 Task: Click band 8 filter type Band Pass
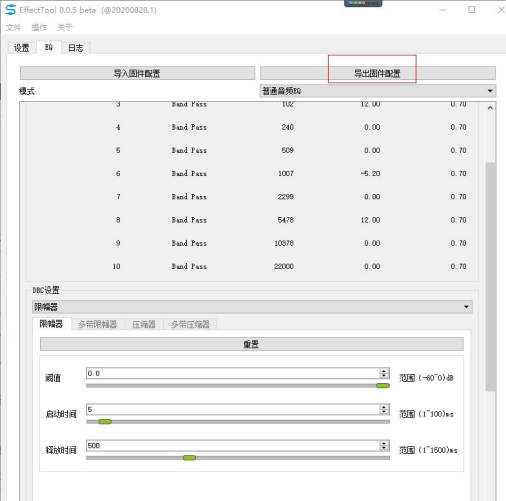point(189,220)
